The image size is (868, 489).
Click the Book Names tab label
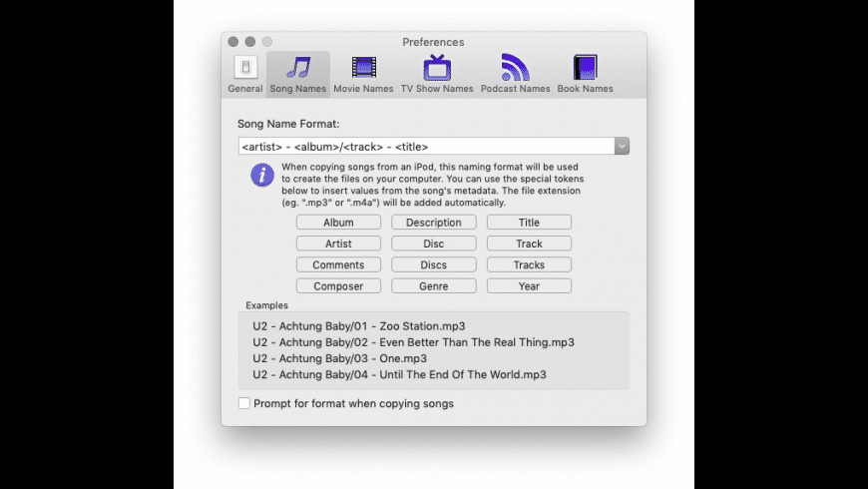pos(585,89)
